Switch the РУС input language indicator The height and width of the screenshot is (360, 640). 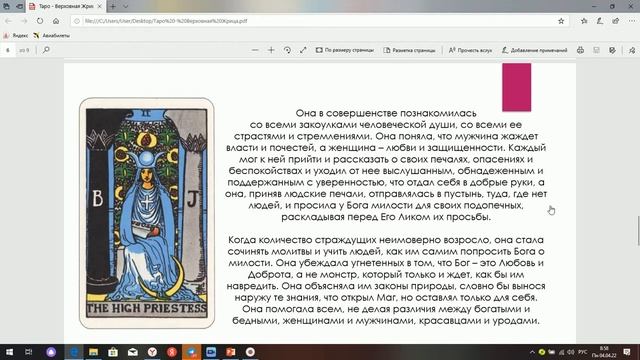point(583,352)
